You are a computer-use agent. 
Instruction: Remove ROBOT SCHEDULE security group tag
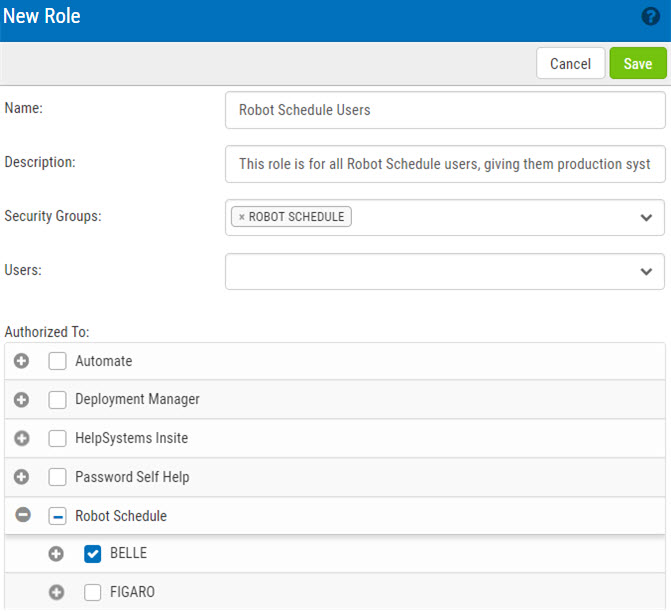(x=241, y=217)
